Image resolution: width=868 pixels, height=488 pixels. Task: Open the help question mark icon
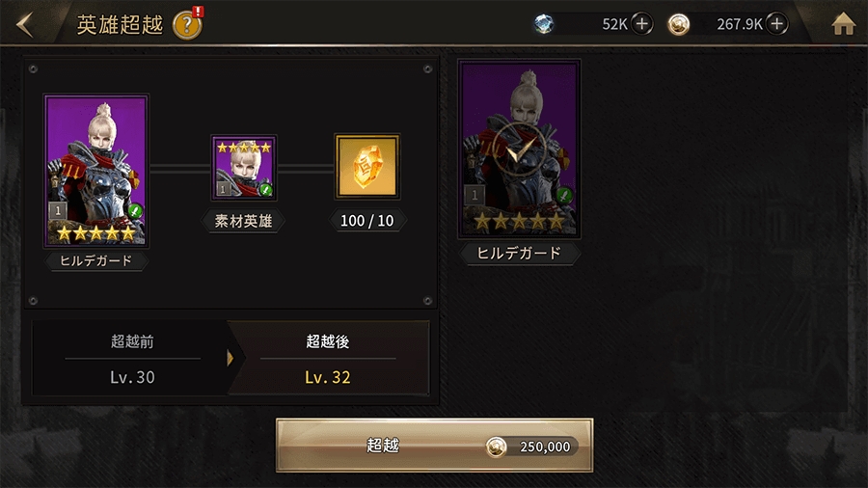(187, 25)
